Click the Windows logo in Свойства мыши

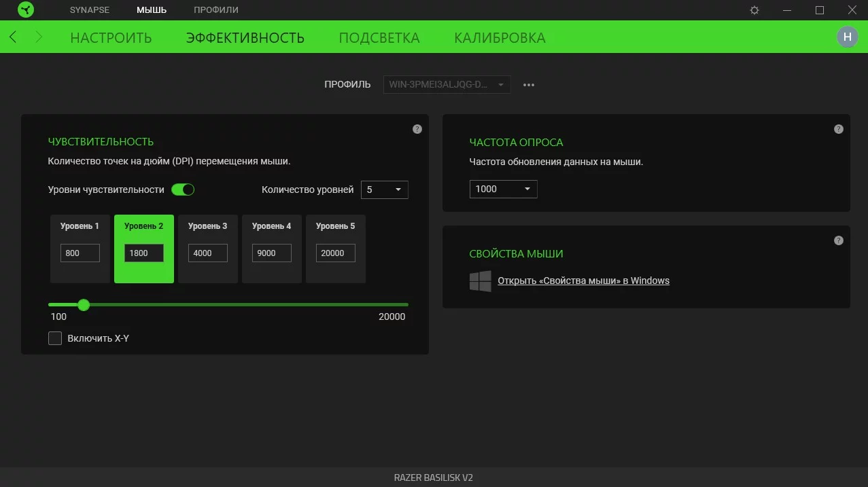click(x=481, y=281)
